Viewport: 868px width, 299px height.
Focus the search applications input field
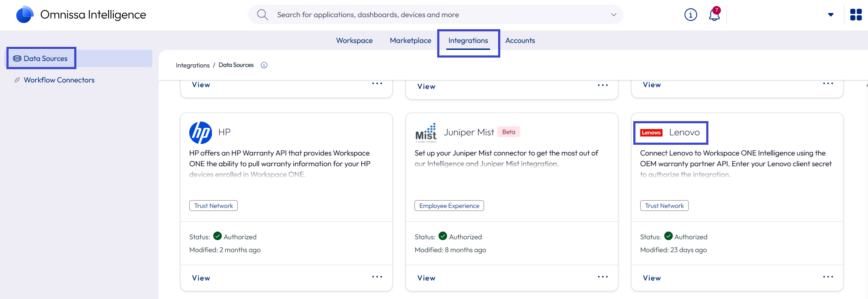tap(436, 15)
